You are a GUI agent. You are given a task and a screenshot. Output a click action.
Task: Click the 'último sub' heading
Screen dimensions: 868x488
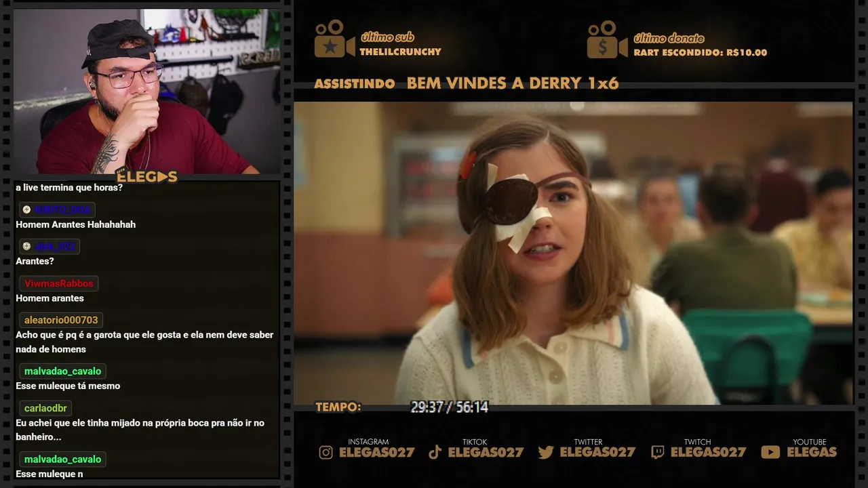coord(387,37)
